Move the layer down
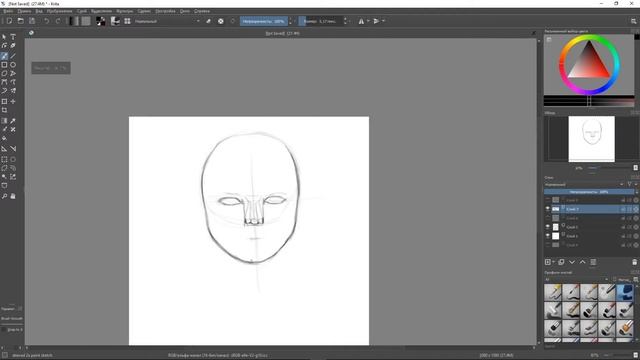Image resolution: width=640 pixels, height=360 pixels. pyautogui.click(x=572, y=262)
